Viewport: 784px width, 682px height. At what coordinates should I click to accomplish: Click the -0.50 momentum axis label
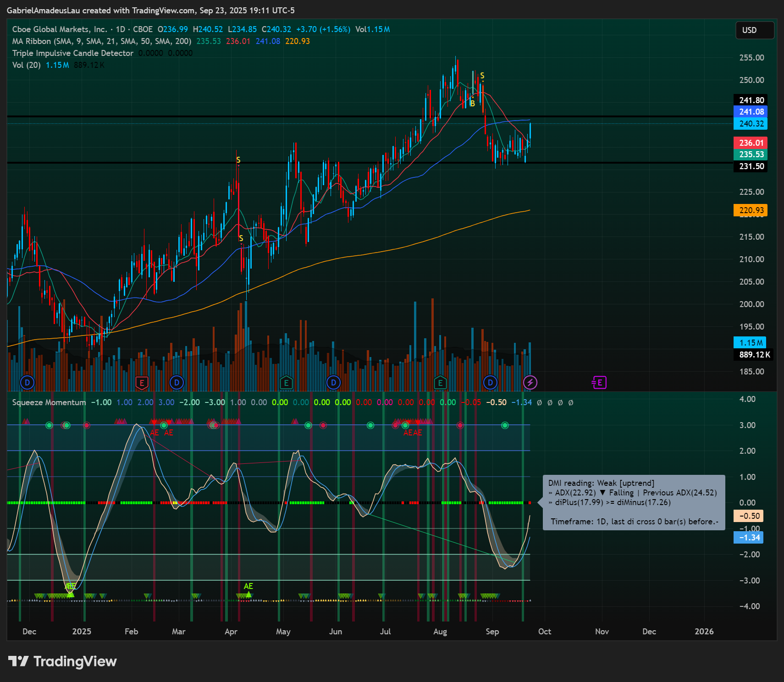748,516
